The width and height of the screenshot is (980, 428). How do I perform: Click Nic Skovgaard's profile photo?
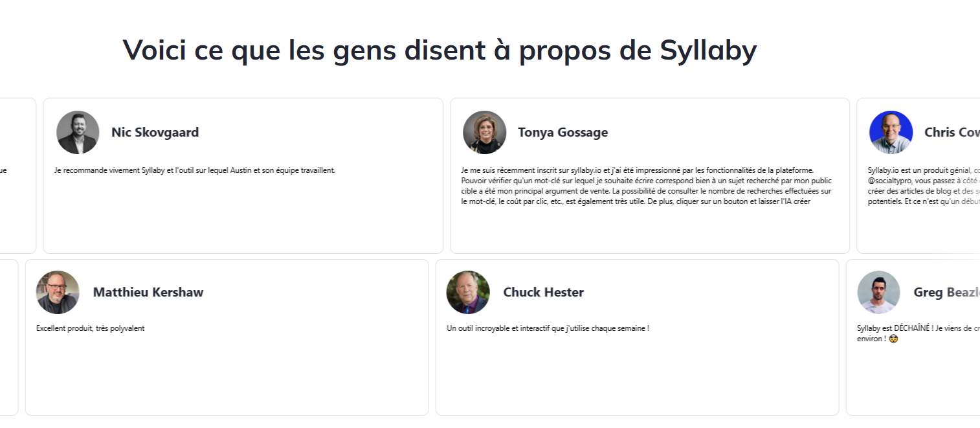point(78,132)
